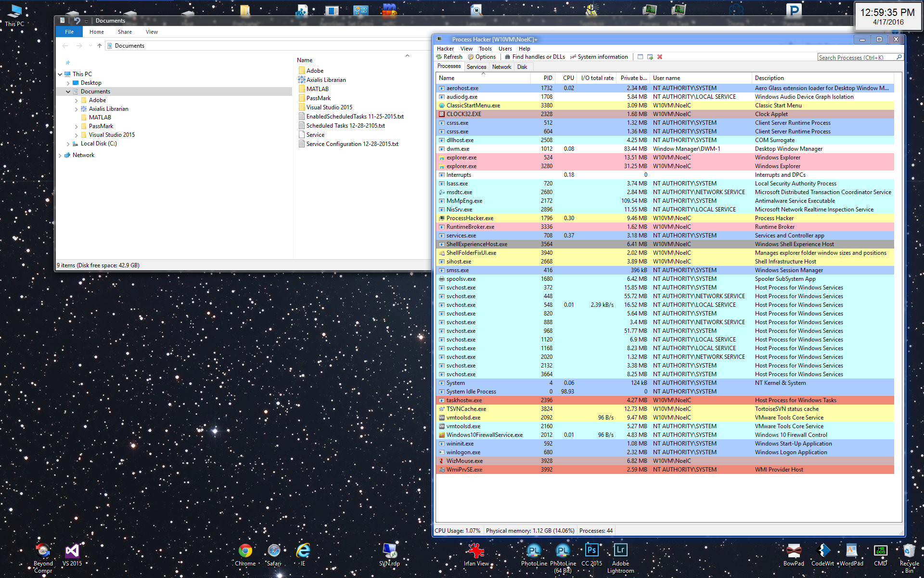Viewport: 924px width, 578px height.
Task: Open Hacker menu in Process Hacker
Action: pyautogui.click(x=445, y=49)
